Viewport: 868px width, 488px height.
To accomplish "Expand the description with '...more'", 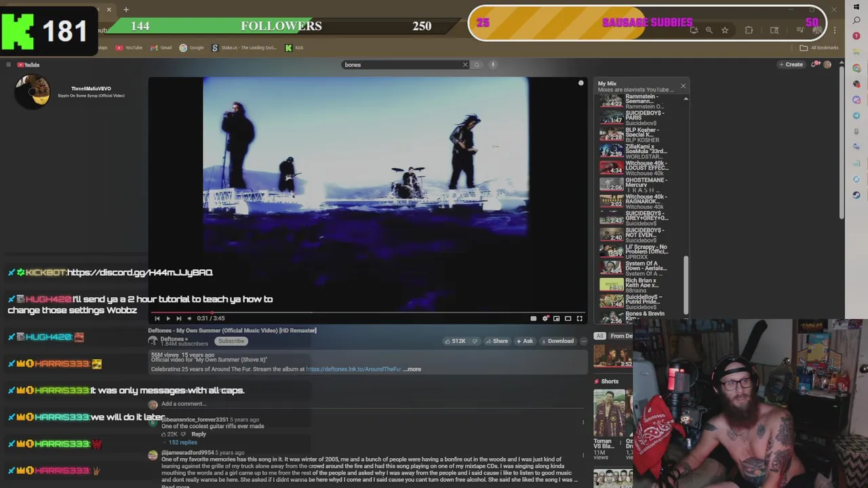I will click(x=412, y=369).
